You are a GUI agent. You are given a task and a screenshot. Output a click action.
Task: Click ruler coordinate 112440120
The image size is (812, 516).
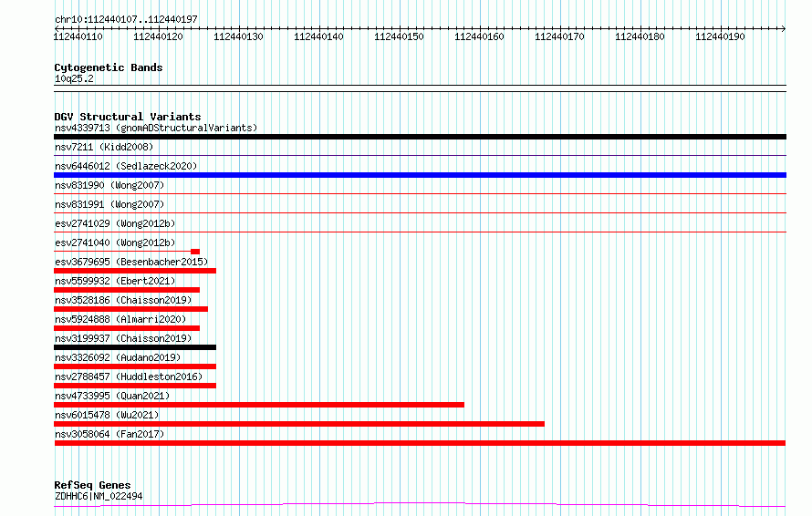[159, 36]
